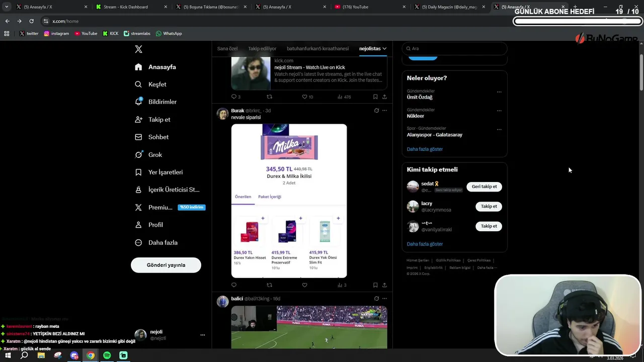Screen dimensions: 644x362
Task: Open Keşfet explore page
Action: tap(150, 84)
